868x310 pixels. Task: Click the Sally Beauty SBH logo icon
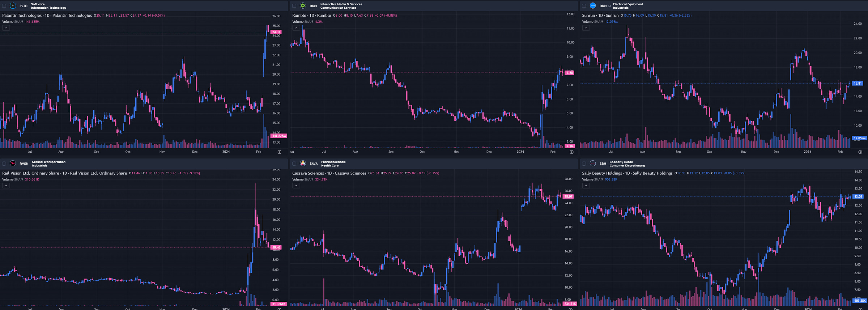593,164
